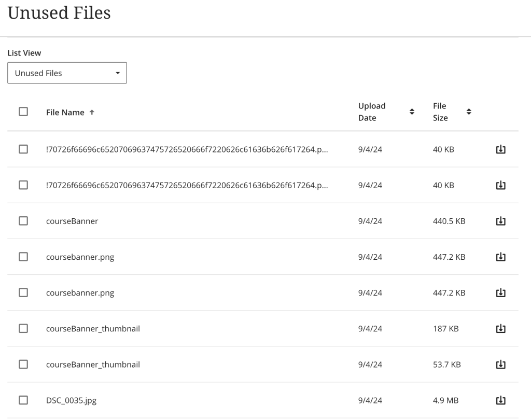Viewport: 531px width, 420px height.
Task: Select the 53.7 KB courseBanner_thumbnail checkbox
Action: click(x=23, y=365)
